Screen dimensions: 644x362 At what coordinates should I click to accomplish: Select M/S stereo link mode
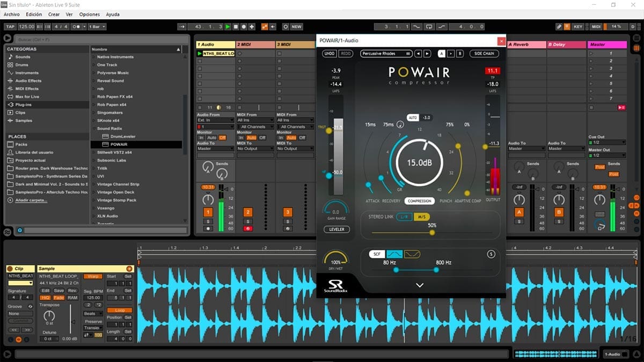click(x=422, y=217)
